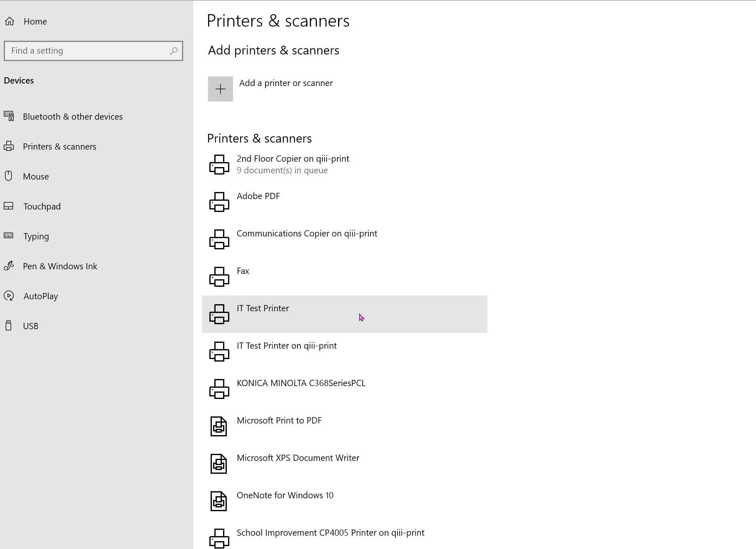Click the Home icon in the sidebar
756x549 pixels.
click(10, 21)
